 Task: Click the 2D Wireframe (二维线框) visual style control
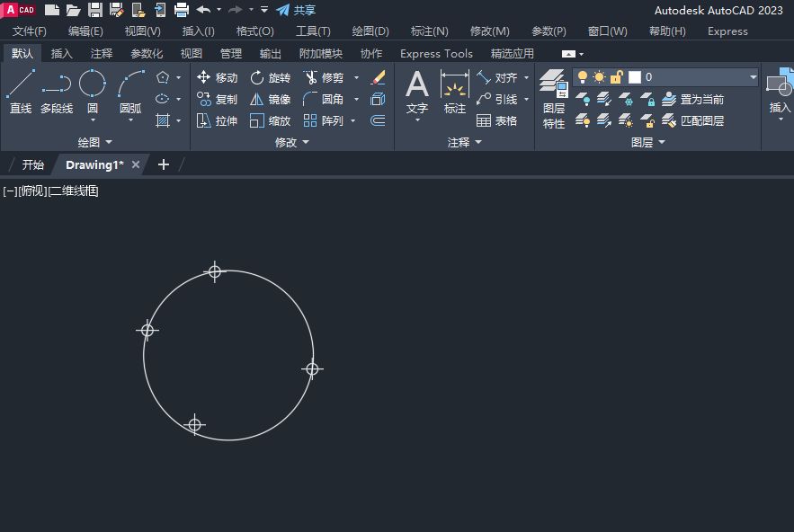(74, 191)
